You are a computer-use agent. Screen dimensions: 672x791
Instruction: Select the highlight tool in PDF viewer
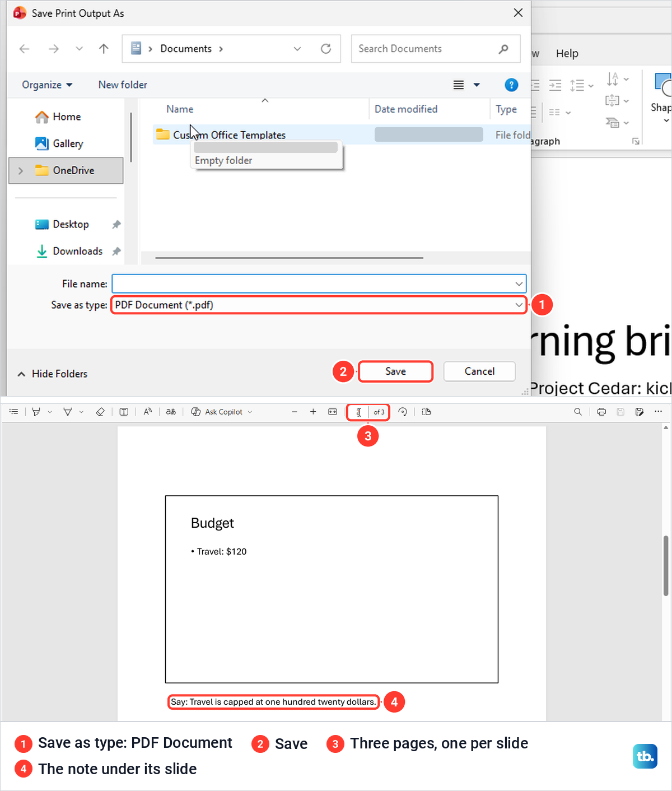[x=36, y=412]
